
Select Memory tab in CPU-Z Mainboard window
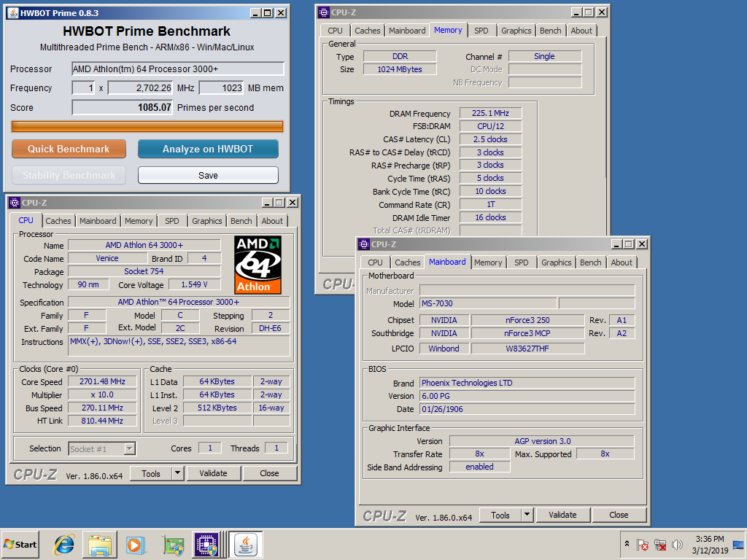(x=488, y=262)
